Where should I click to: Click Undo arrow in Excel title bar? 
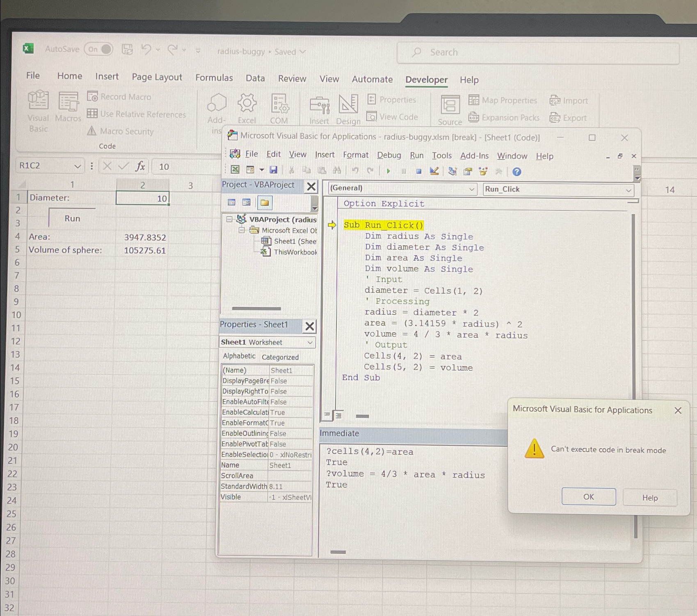(146, 50)
